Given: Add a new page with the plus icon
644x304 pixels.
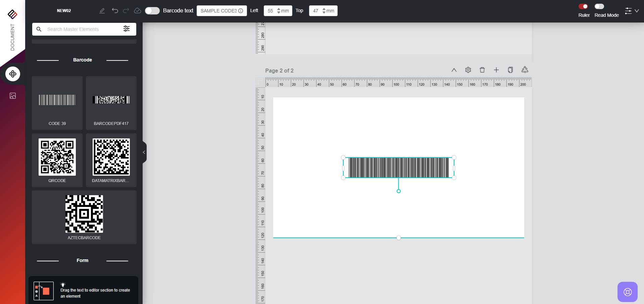Looking at the screenshot, I should pos(496,70).
